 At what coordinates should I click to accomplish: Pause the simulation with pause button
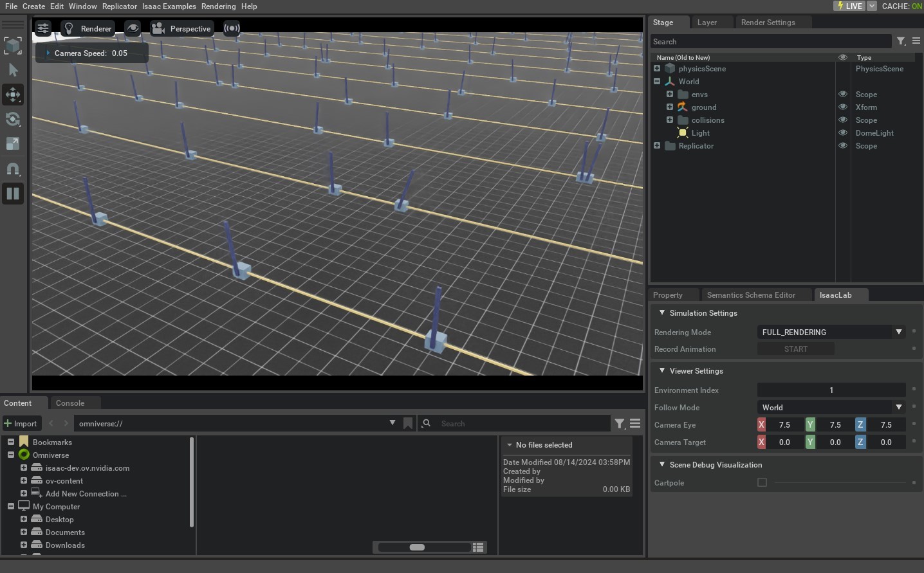pos(13,194)
